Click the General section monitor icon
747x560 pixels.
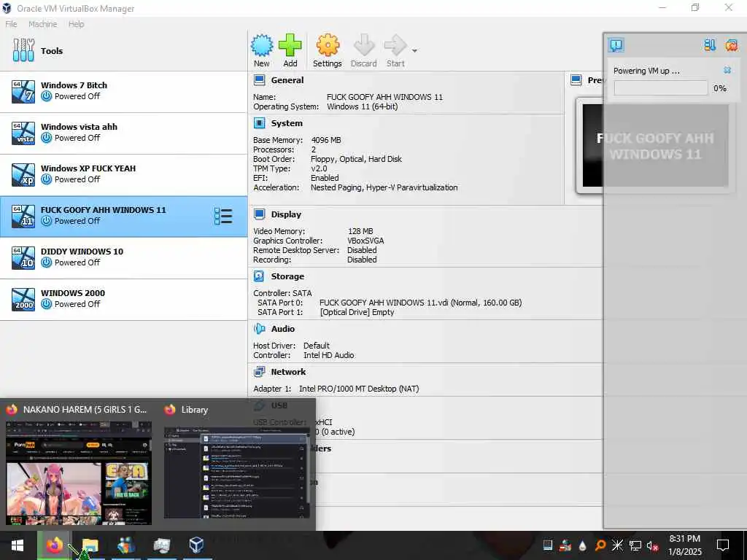point(259,80)
